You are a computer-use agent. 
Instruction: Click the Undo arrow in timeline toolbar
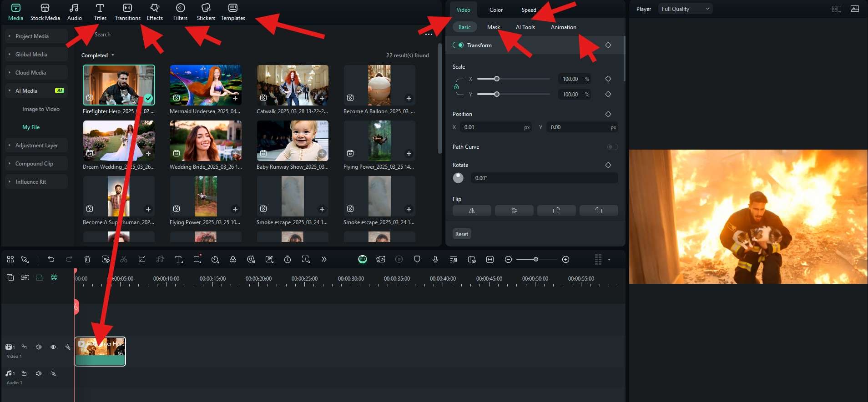[51, 259]
